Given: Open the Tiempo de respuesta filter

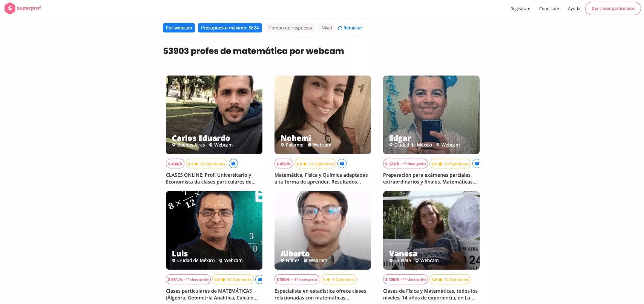Looking at the screenshot, I should [290, 28].
